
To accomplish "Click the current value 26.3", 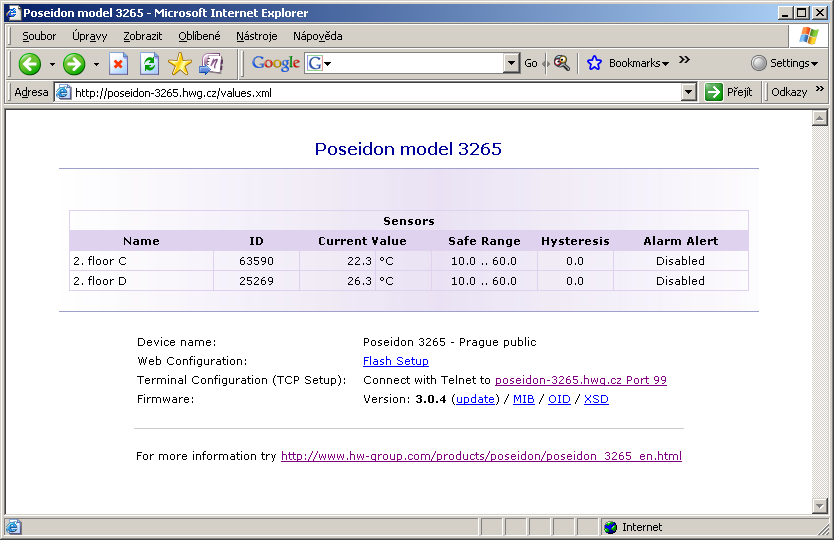I will pyautogui.click(x=360, y=281).
